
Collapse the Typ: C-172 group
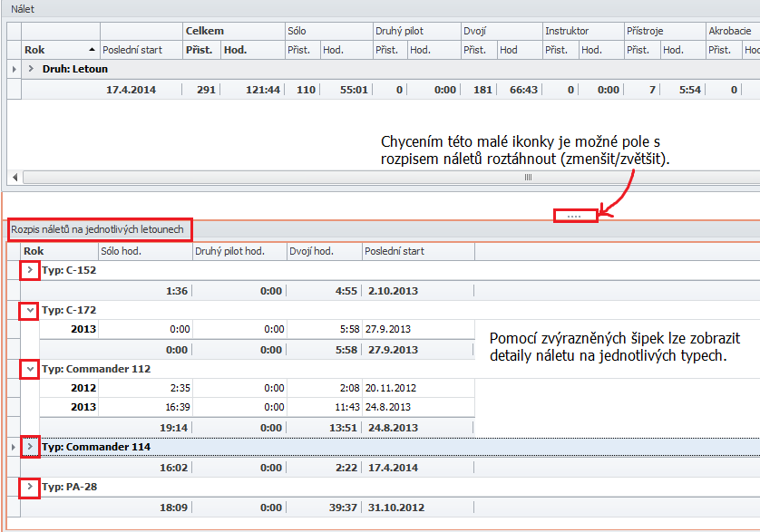(30, 310)
